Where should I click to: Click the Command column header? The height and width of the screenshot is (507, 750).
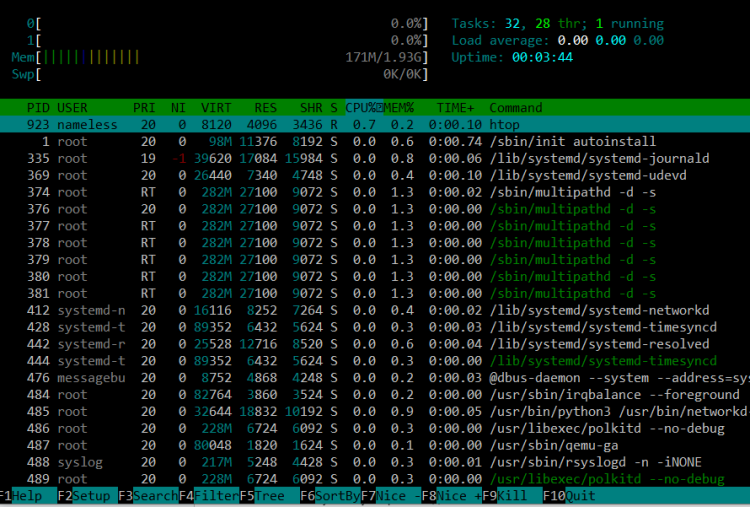tap(515, 108)
